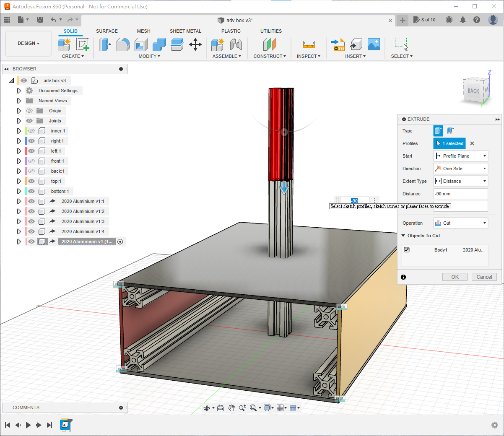This screenshot has height=436, width=504.
Task: Open the Joint tool in Assemble
Action: click(236, 44)
